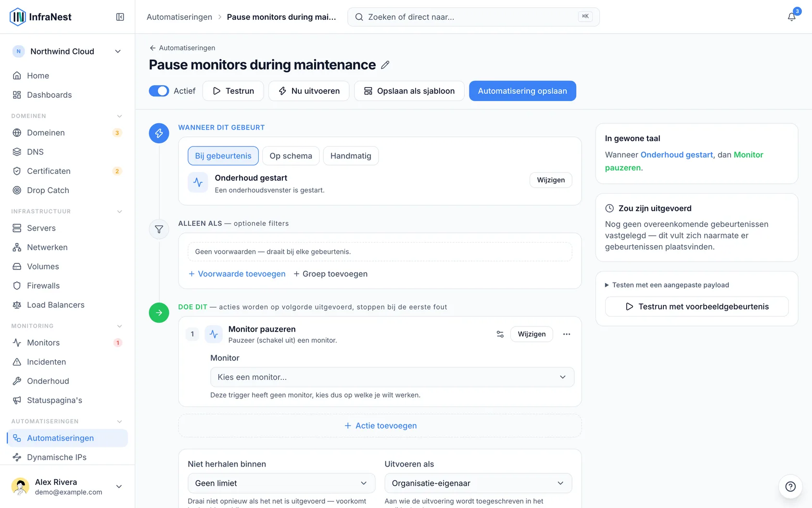Click the Automatisering opslaan button
Screen dimensions: 812x508
(x=522, y=91)
